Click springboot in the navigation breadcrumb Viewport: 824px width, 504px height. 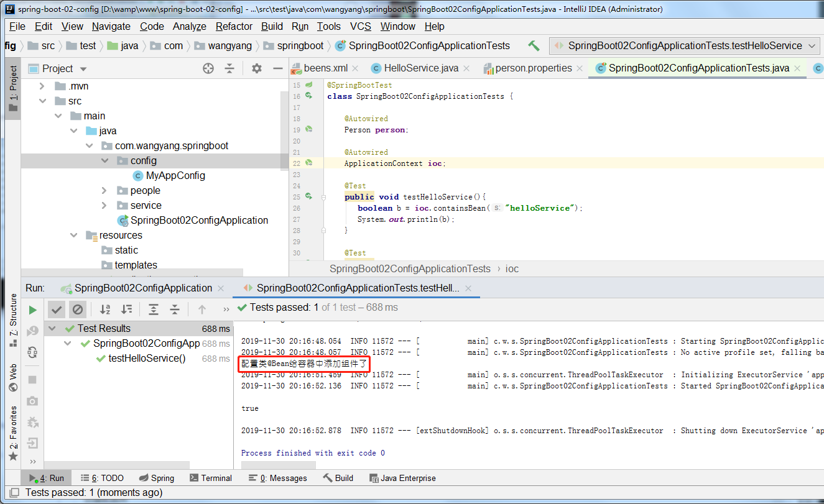click(x=300, y=45)
